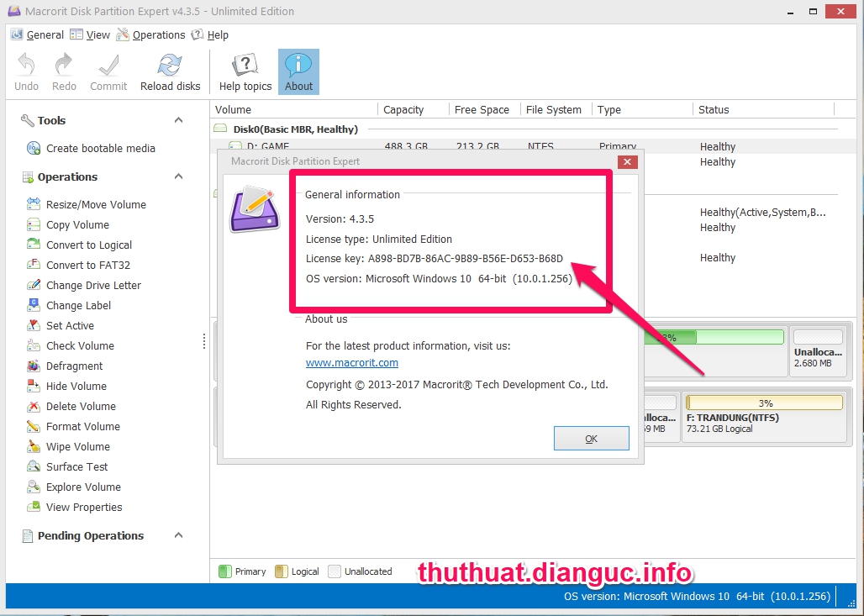The image size is (864, 616).
Task: Collapse the Pending Operations chevron
Action: 178,535
